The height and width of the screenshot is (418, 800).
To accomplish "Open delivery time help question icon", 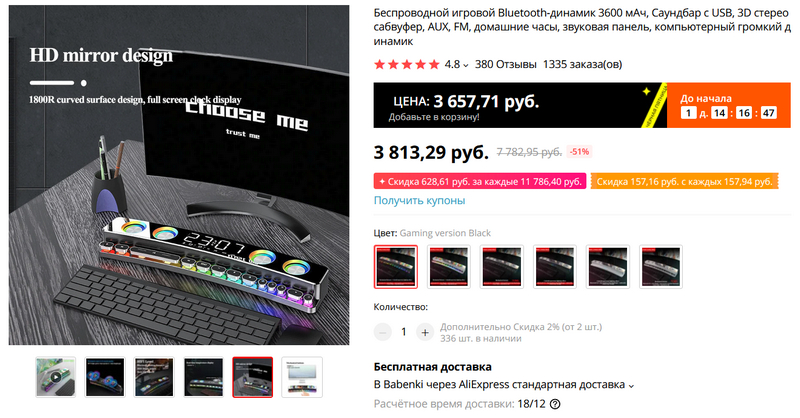I will pos(555,404).
